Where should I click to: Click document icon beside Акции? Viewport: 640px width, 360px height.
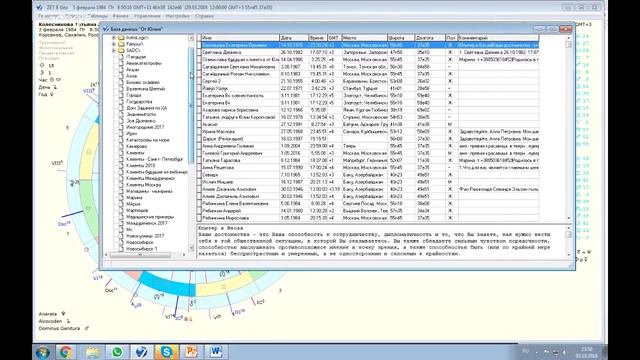click(121, 70)
